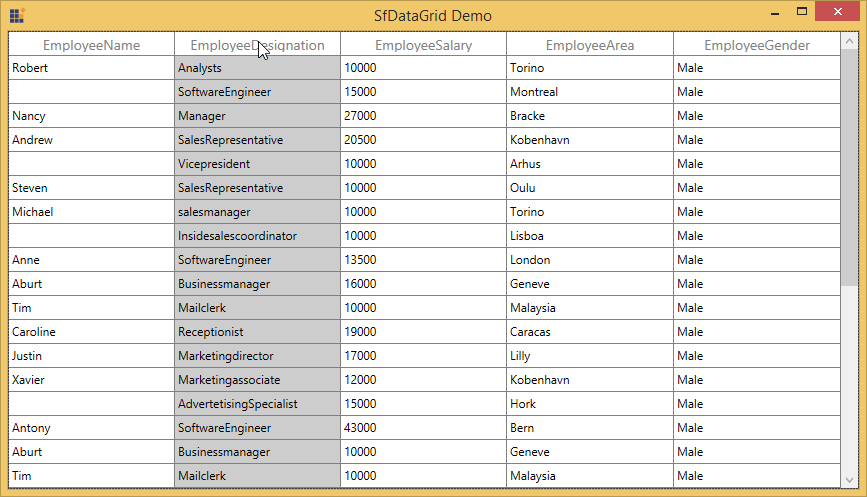
Task: Select the Andrew name cell
Action: point(91,140)
